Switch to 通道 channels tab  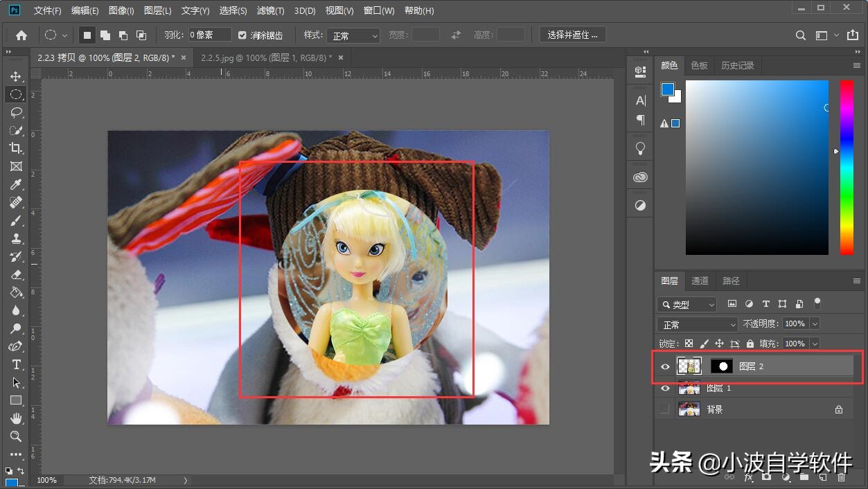[x=700, y=281]
